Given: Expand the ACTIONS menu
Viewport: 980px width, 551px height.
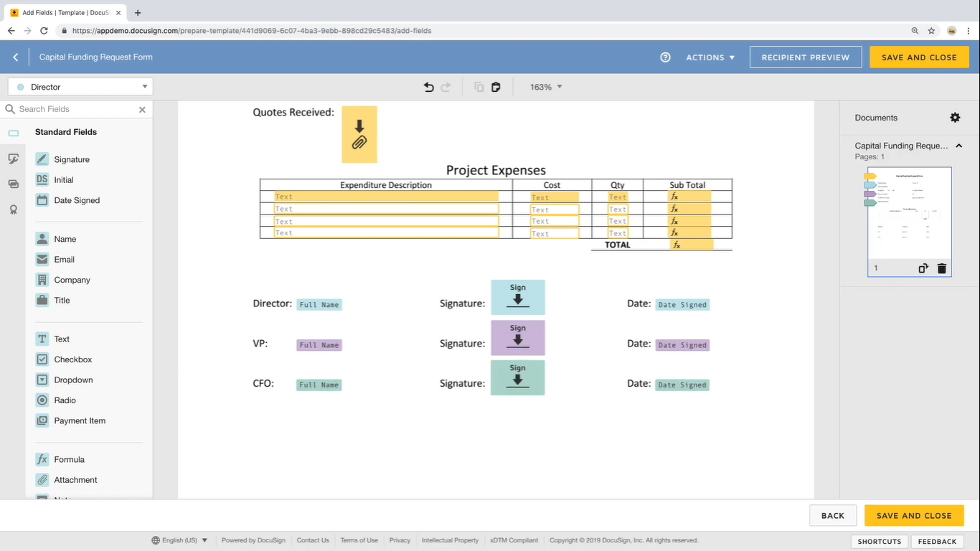Looking at the screenshot, I should [710, 57].
